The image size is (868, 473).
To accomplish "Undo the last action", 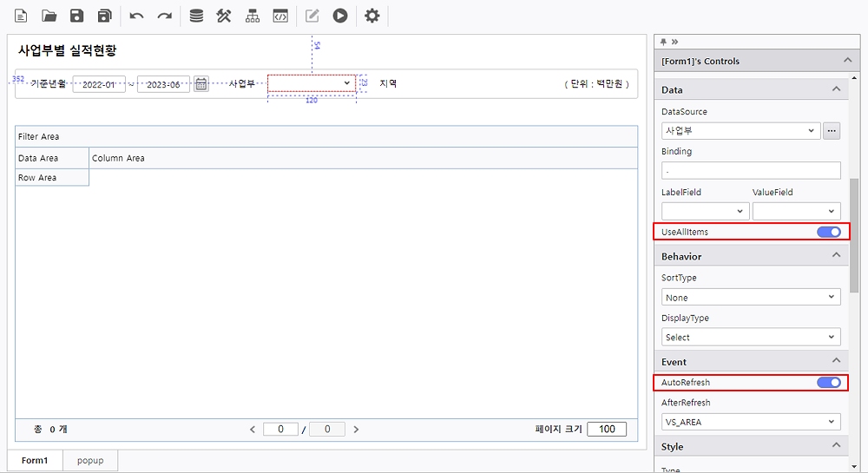I will [136, 16].
